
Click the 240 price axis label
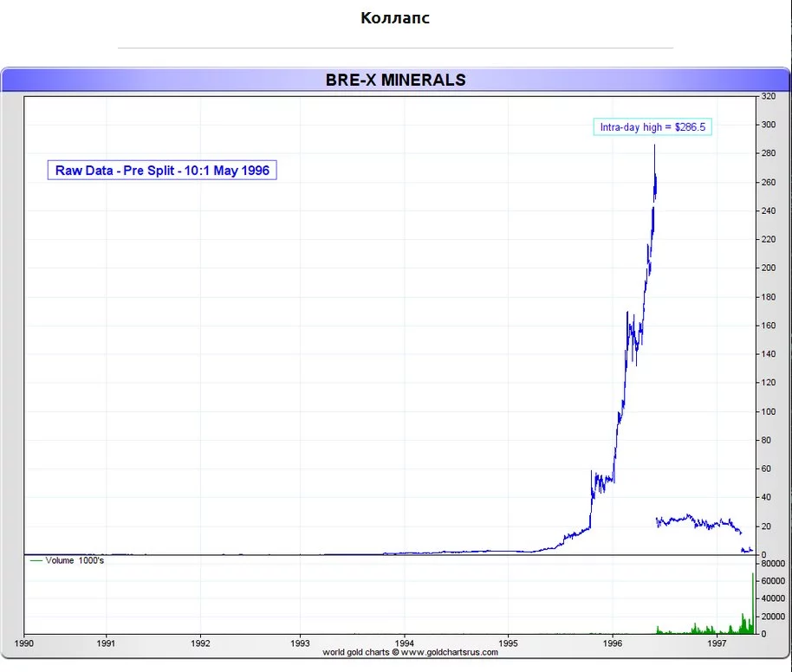click(769, 211)
